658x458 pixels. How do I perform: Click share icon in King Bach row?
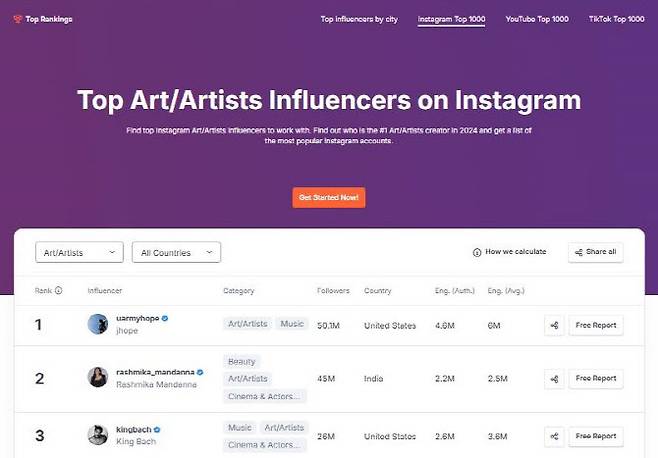pos(555,436)
